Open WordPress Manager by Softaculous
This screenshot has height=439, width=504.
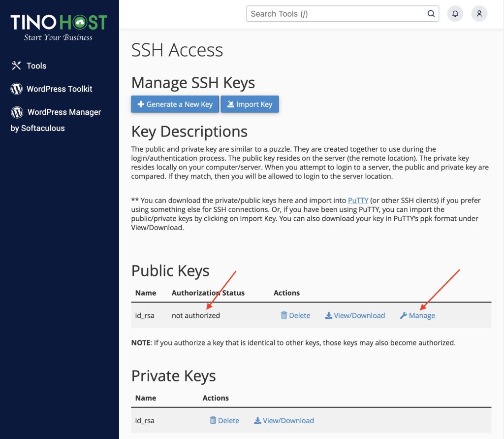[x=56, y=120]
